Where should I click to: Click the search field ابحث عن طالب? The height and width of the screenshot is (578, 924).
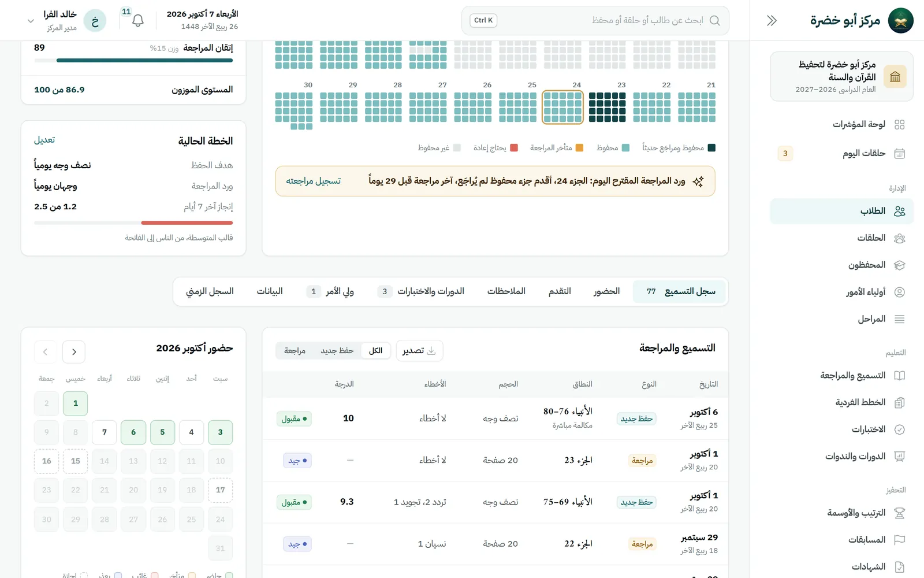(x=595, y=21)
